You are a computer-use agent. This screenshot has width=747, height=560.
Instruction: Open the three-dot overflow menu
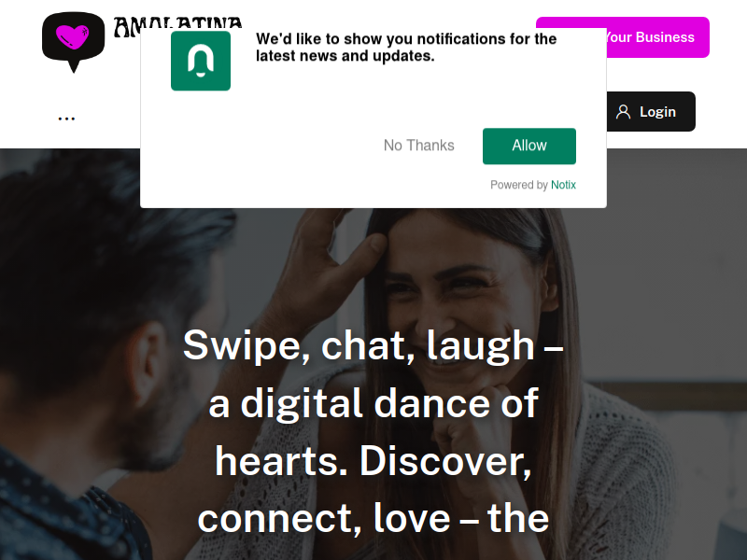66,119
